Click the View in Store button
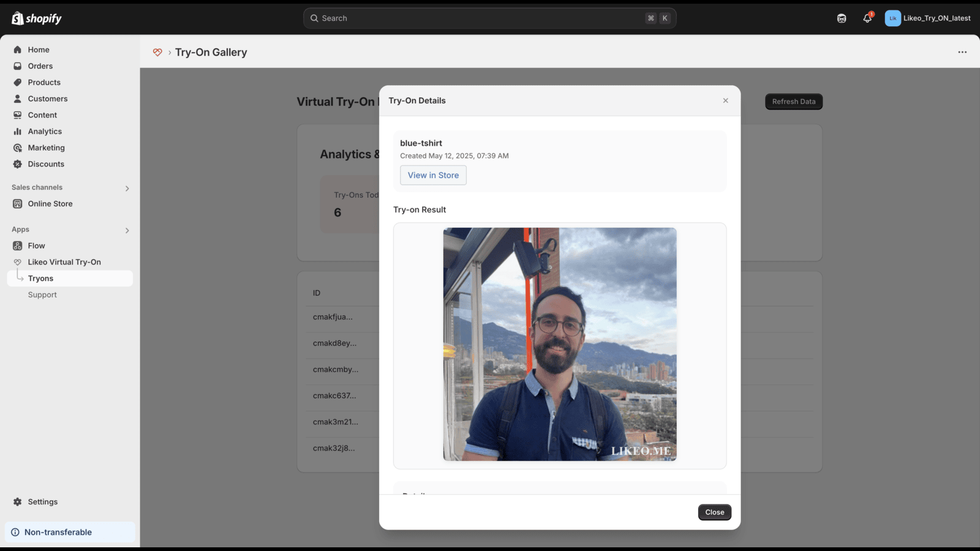 click(433, 175)
